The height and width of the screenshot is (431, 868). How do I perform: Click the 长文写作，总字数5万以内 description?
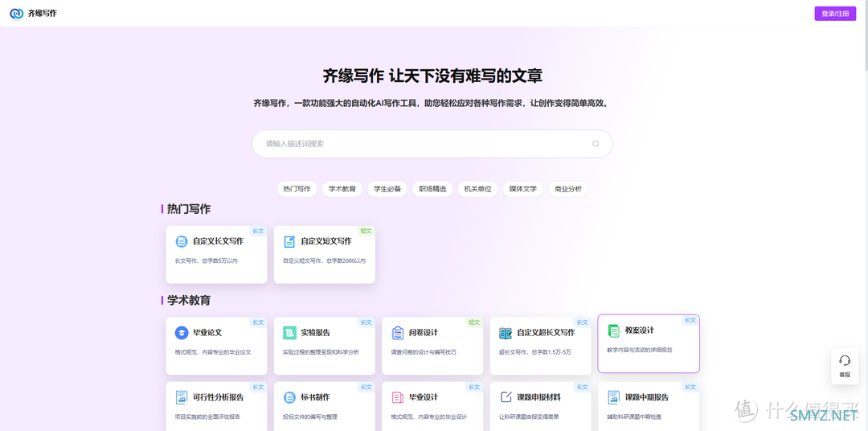tap(207, 261)
